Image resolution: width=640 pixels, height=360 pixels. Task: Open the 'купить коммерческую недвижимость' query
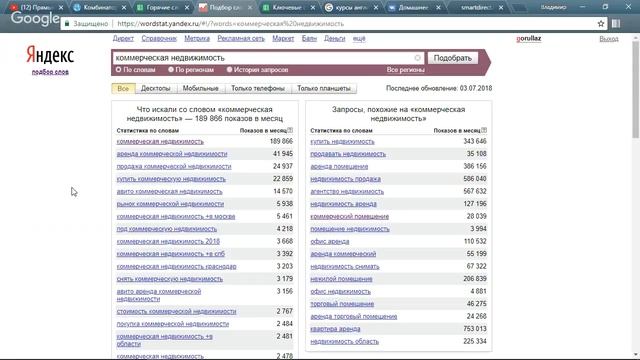click(x=171, y=179)
